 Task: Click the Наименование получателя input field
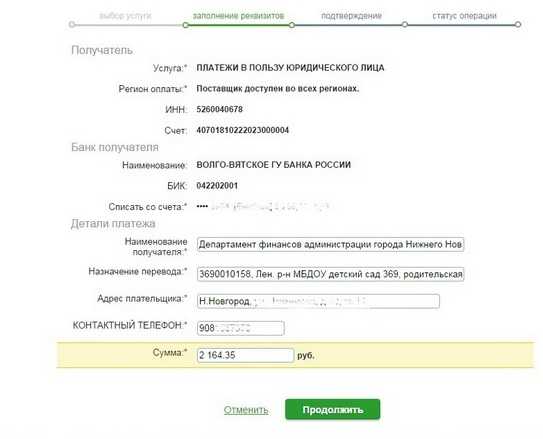[x=330, y=244]
